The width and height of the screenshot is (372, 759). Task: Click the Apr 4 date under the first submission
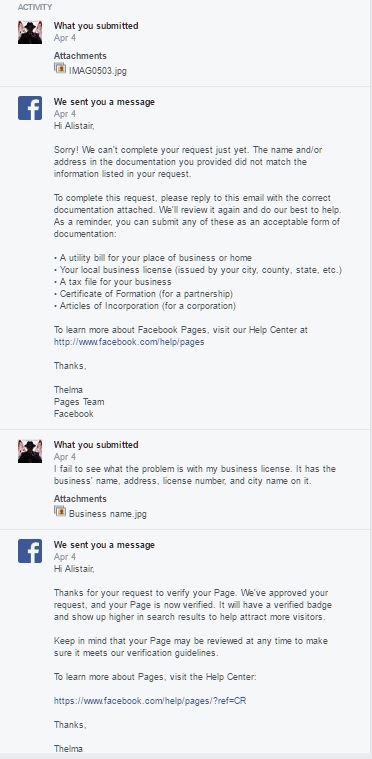click(x=65, y=38)
